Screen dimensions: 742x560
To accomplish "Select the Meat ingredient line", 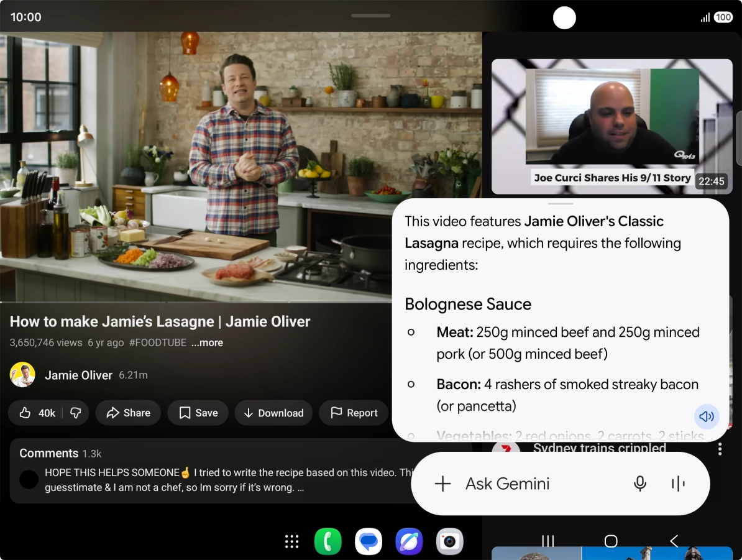I will (568, 343).
